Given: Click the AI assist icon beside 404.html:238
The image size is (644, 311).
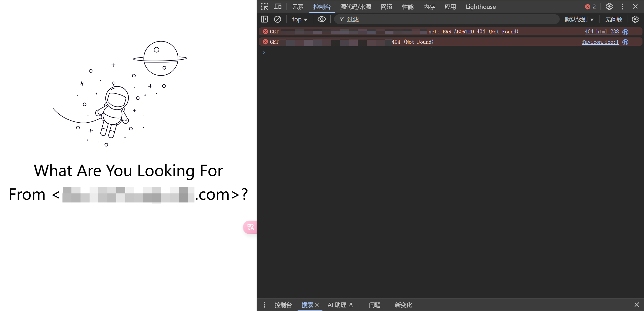Looking at the screenshot, I should coord(625,32).
